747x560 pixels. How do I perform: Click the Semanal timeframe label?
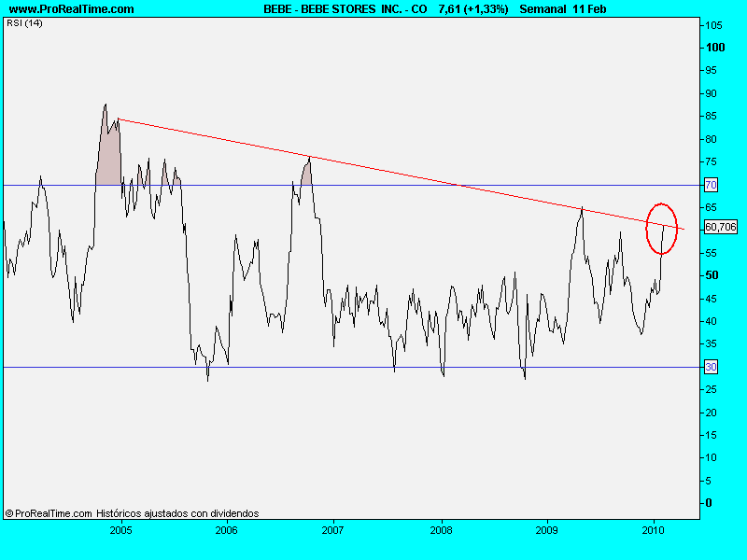543,8
